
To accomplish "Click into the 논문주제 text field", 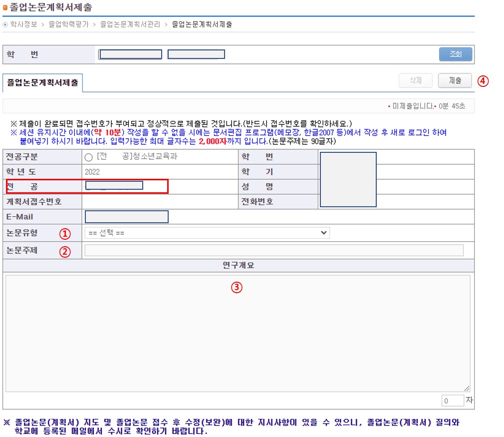I will point(274,251).
